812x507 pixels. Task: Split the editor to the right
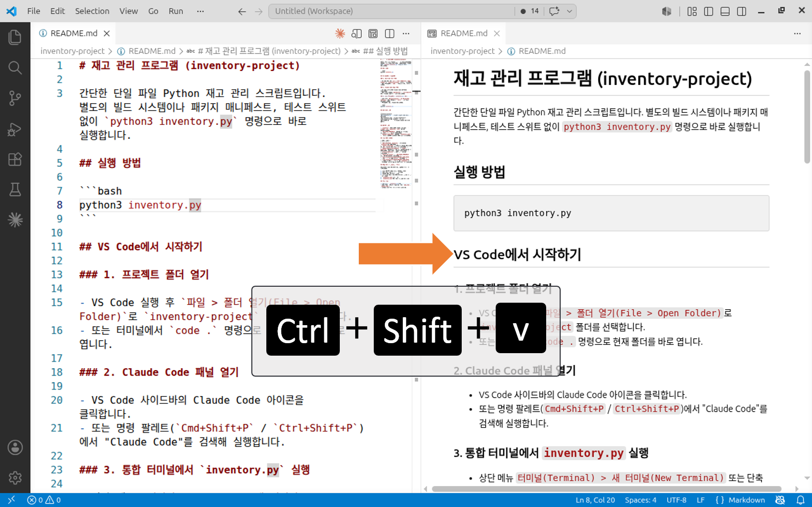point(390,33)
